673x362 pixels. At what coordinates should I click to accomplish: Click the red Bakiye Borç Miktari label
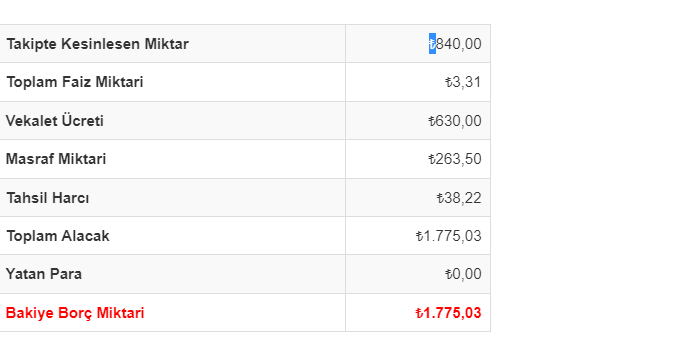coord(75,313)
